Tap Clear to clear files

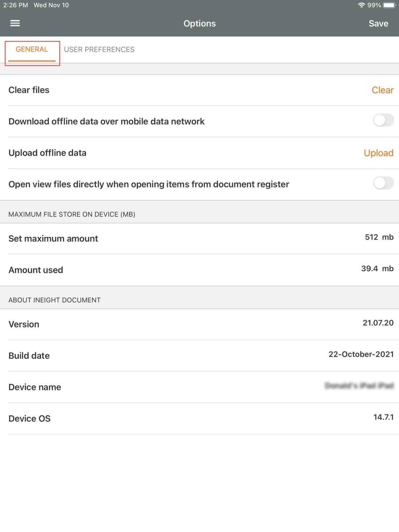click(382, 90)
